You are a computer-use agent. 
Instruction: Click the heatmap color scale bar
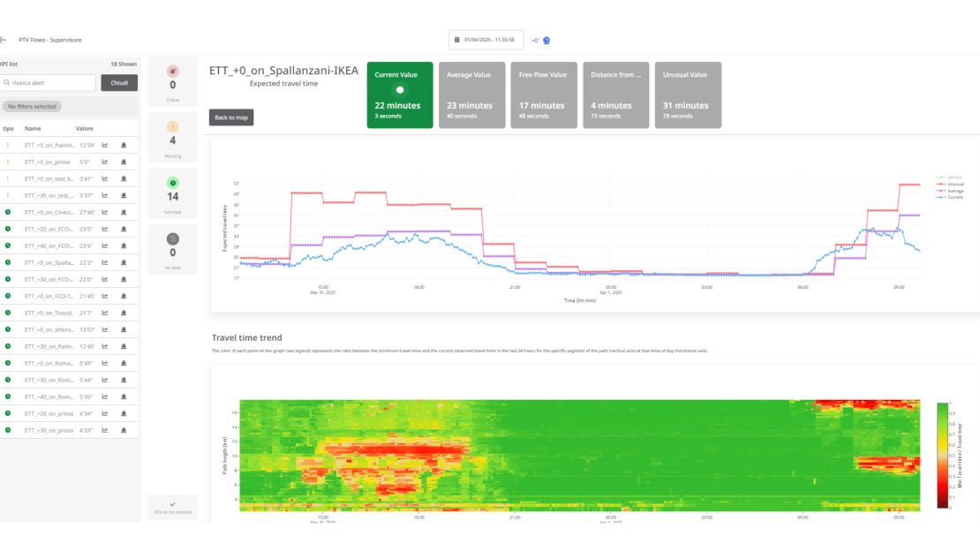click(944, 455)
